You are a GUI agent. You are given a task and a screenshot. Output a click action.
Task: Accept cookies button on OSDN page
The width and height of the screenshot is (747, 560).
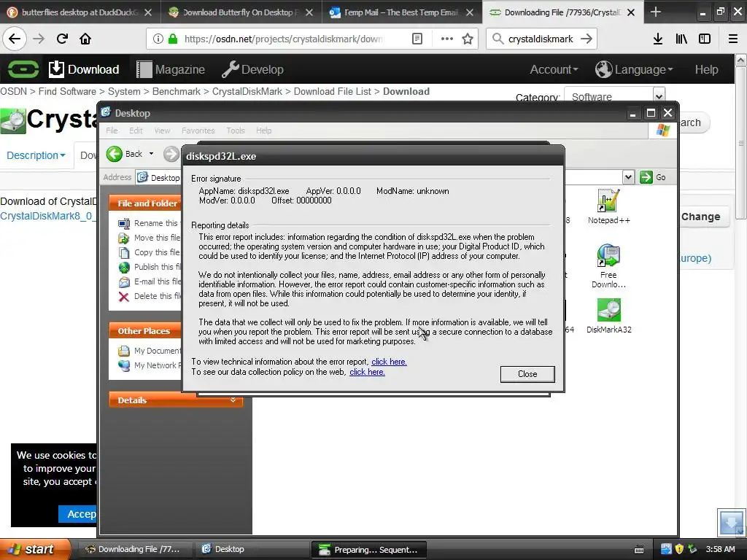coord(79,514)
